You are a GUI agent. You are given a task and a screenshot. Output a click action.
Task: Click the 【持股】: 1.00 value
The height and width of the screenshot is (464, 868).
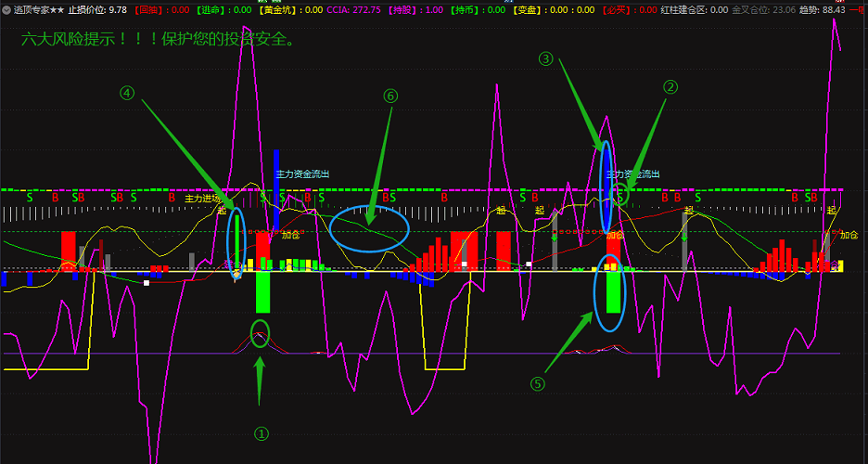tap(415, 10)
